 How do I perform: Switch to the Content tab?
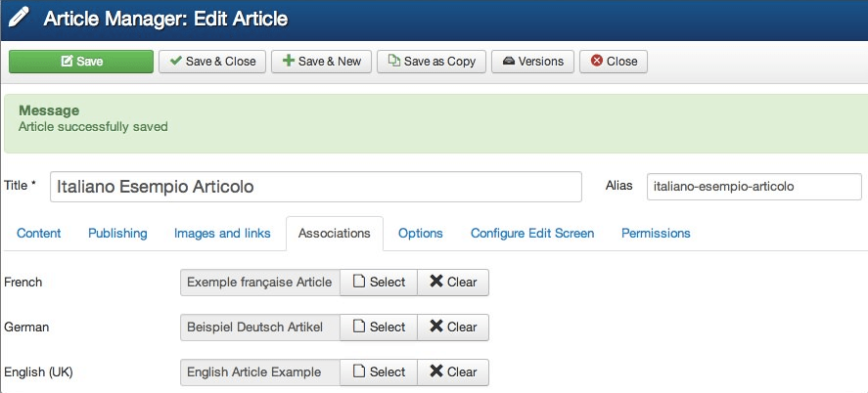point(39,234)
